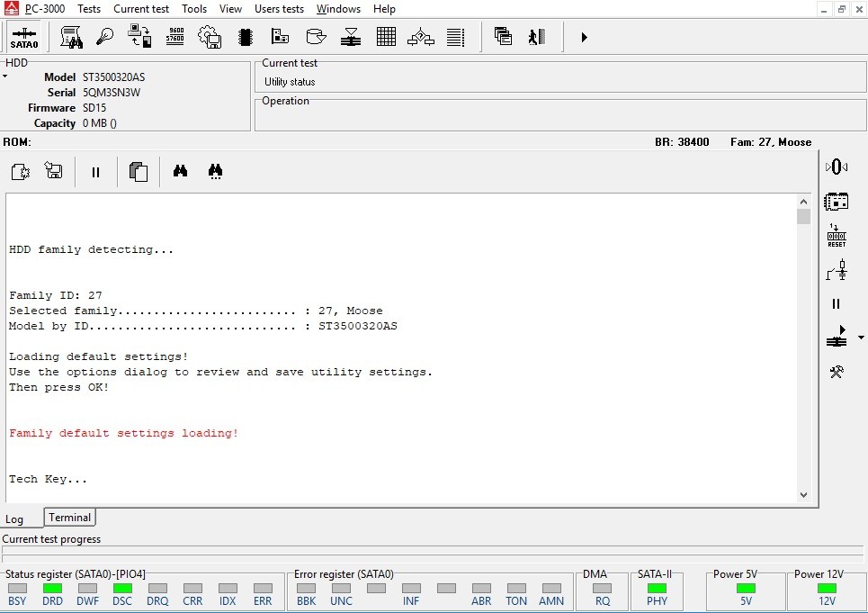Screen dimensions: 868x613
Task: Expand the dropdown arrow beside spin-up icon
Action: tap(861, 338)
